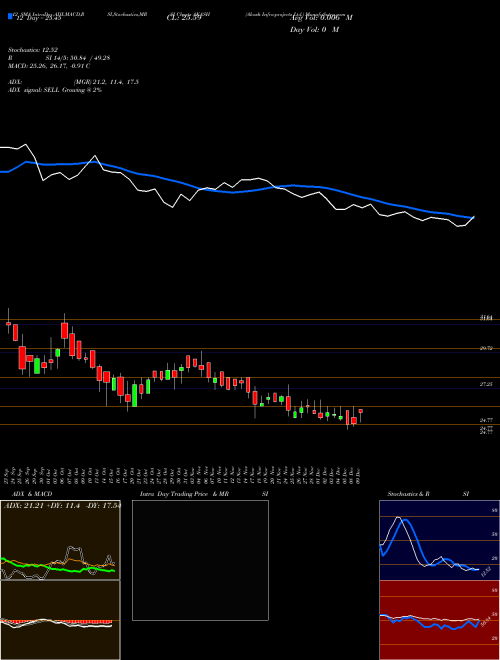Click the "MACD: 25.26, 26.17, -0.91 C" line
The height and width of the screenshot is (660, 500).
49,66
